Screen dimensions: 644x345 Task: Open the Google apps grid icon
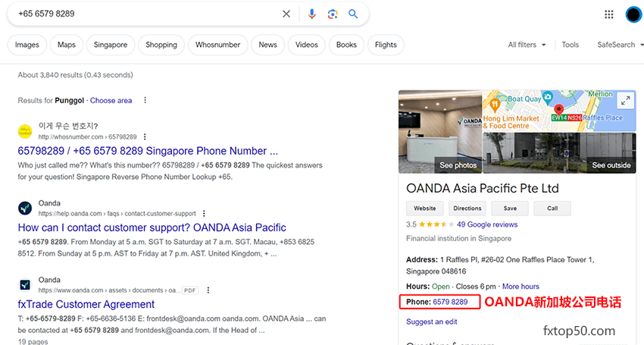pos(608,14)
